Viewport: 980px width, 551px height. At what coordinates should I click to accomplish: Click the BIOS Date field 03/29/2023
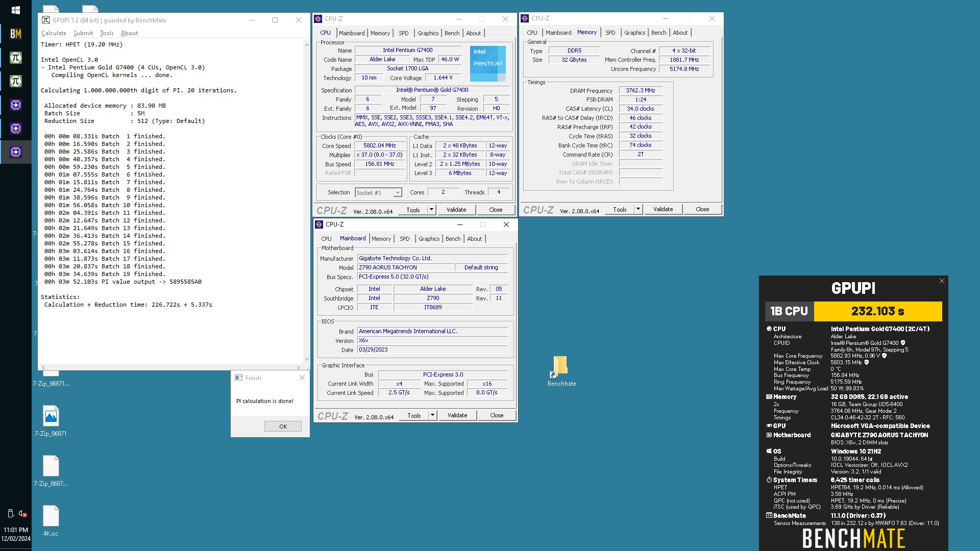point(432,350)
